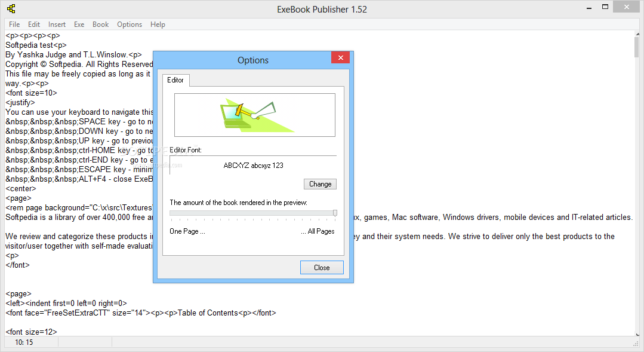Open the Book menu
Viewport: 644px width, 352px height.
point(101,25)
